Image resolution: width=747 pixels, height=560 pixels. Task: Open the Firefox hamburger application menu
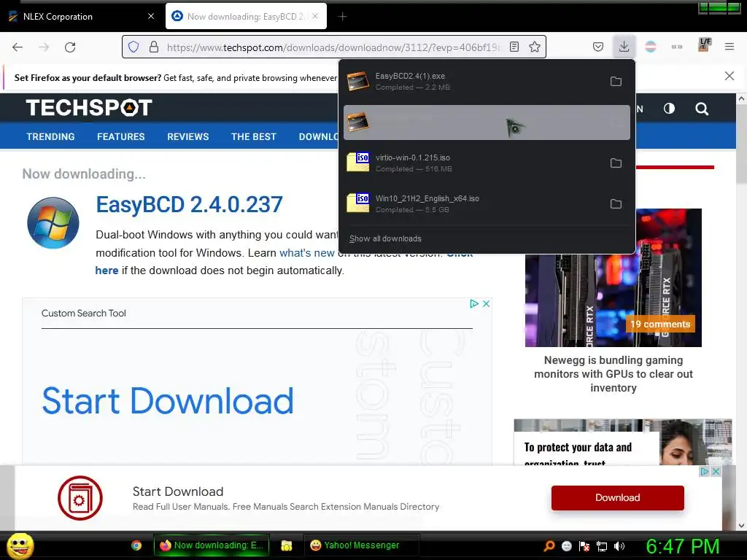(x=729, y=47)
